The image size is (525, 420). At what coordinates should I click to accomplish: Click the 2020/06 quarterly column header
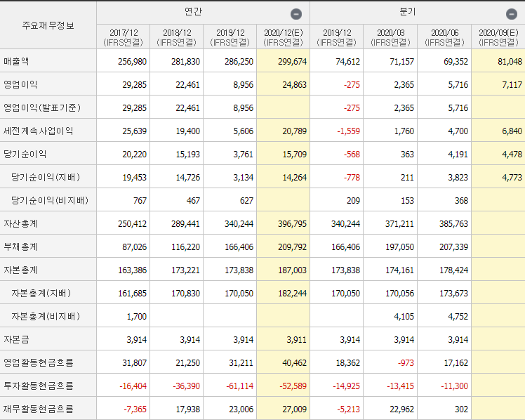tap(444, 37)
